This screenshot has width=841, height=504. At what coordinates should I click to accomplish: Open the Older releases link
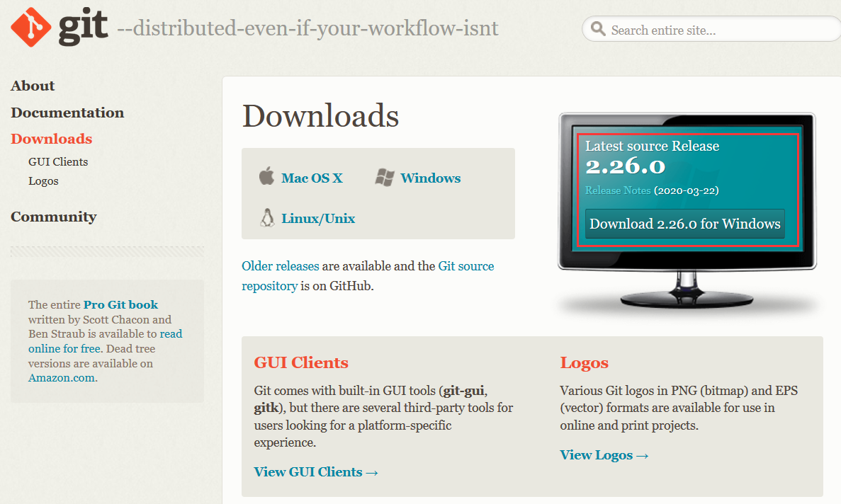coord(280,266)
